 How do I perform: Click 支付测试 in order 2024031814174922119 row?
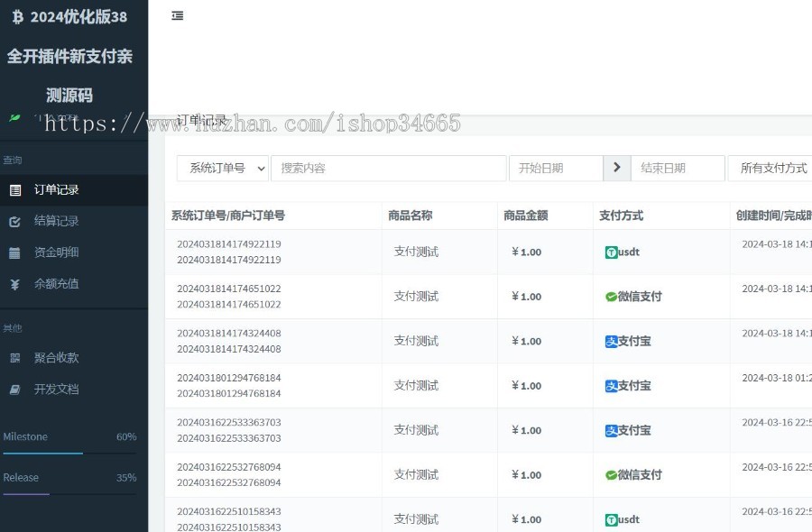[x=416, y=252]
